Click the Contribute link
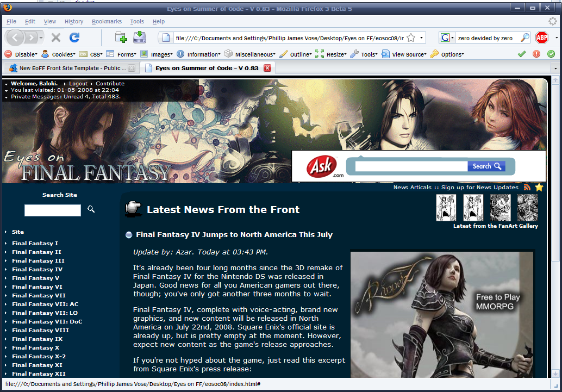 [x=110, y=84]
